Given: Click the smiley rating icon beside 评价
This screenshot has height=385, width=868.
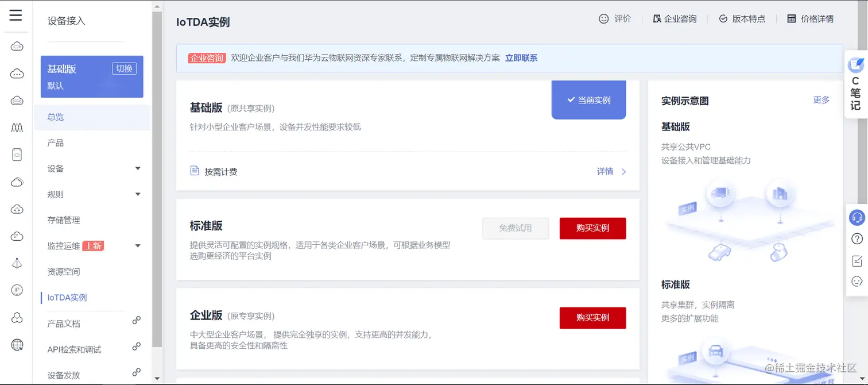Looking at the screenshot, I should 603,19.
